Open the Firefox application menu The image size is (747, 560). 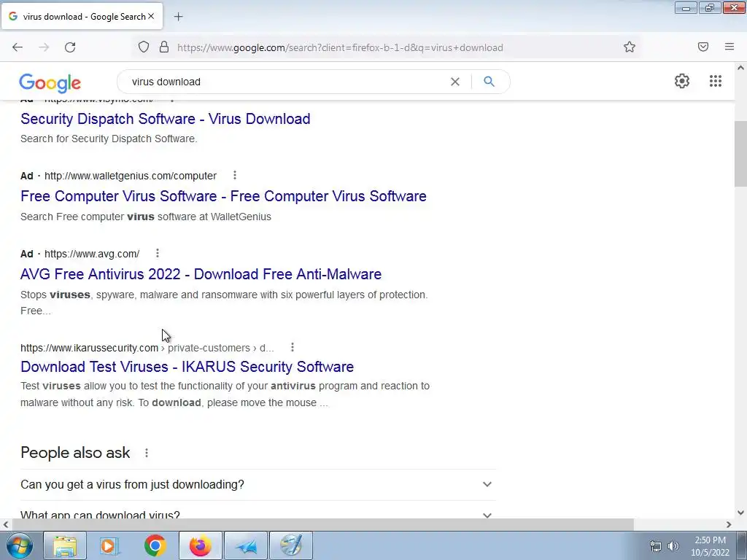(x=729, y=47)
